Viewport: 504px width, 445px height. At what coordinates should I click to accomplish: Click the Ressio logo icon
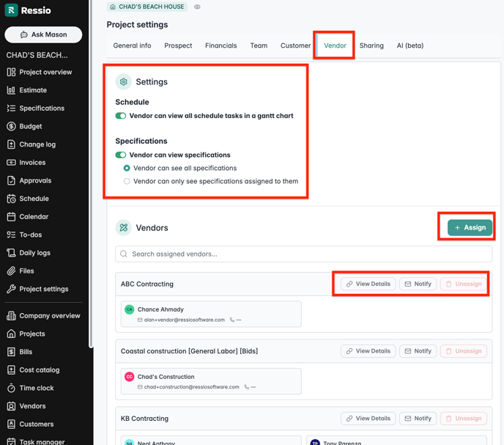pyautogui.click(x=11, y=10)
